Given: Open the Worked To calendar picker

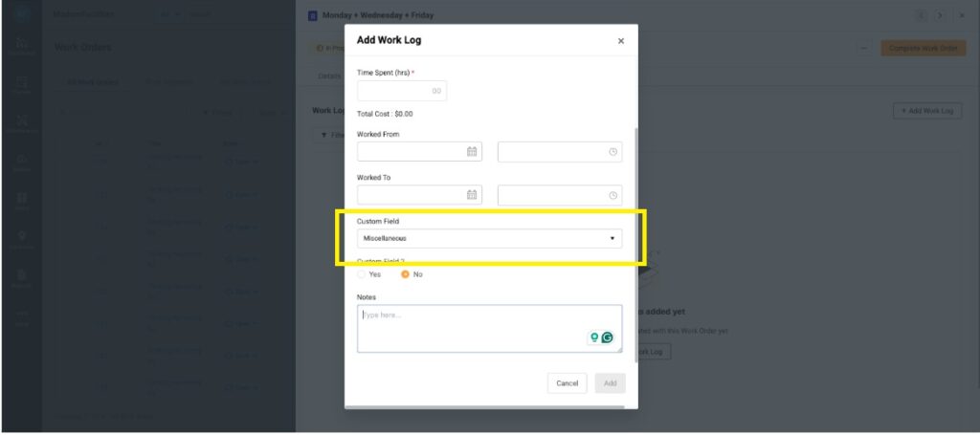Looking at the screenshot, I should click(x=472, y=195).
